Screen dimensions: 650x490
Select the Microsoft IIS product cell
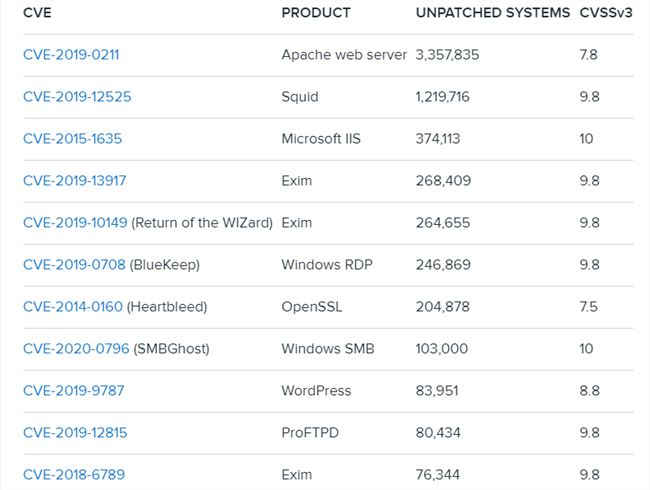coord(321,138)
